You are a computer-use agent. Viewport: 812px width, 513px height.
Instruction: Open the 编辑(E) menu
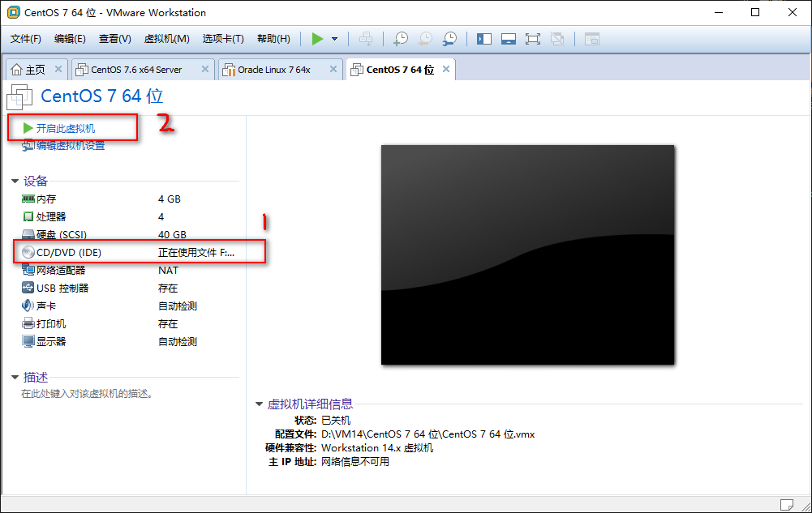70,39
